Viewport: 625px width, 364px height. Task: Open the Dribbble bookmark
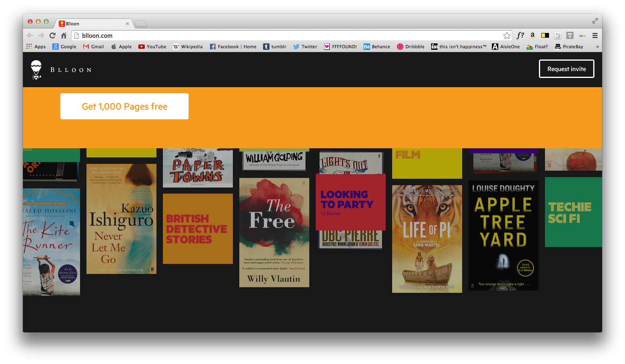click(x=411, y=47)
